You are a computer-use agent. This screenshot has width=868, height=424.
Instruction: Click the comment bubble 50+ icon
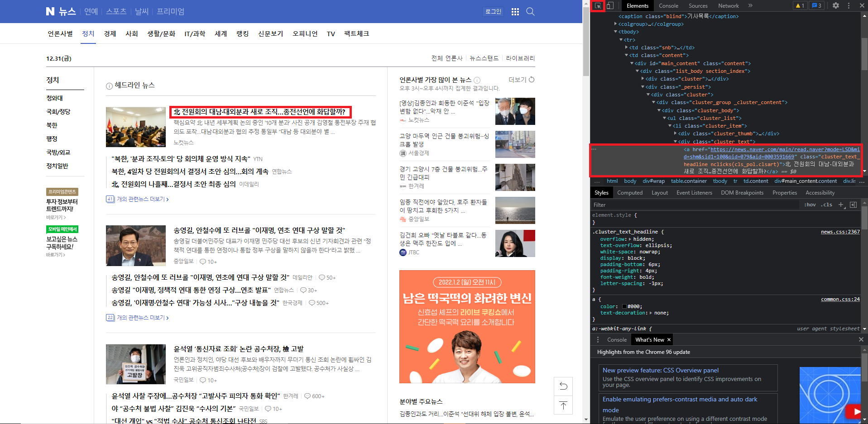pyautogui.click(x=322, y=277)
